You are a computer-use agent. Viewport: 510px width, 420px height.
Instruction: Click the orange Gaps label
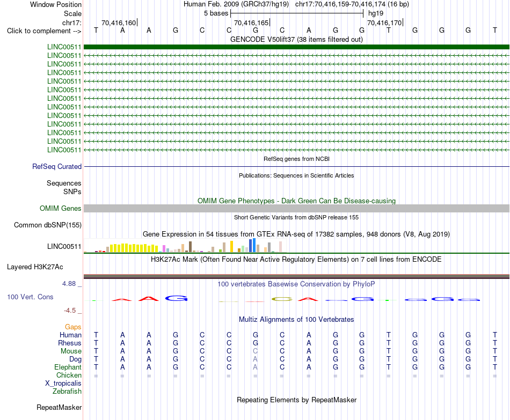(x=73, y=327)
